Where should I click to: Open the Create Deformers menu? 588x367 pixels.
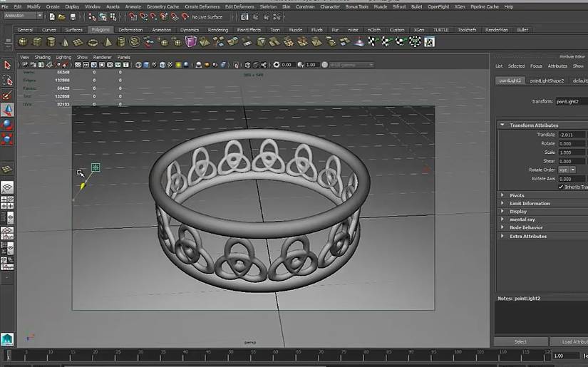pos(202,6)
